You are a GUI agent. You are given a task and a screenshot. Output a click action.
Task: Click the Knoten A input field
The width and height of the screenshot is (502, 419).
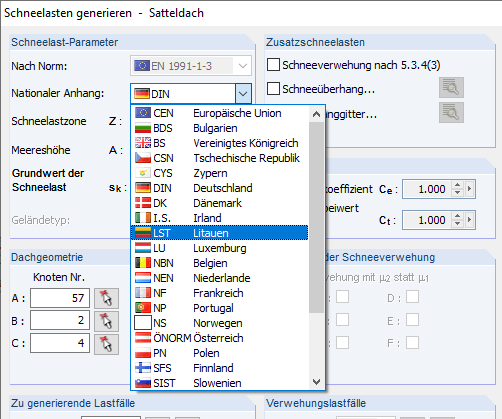(60, 298)
